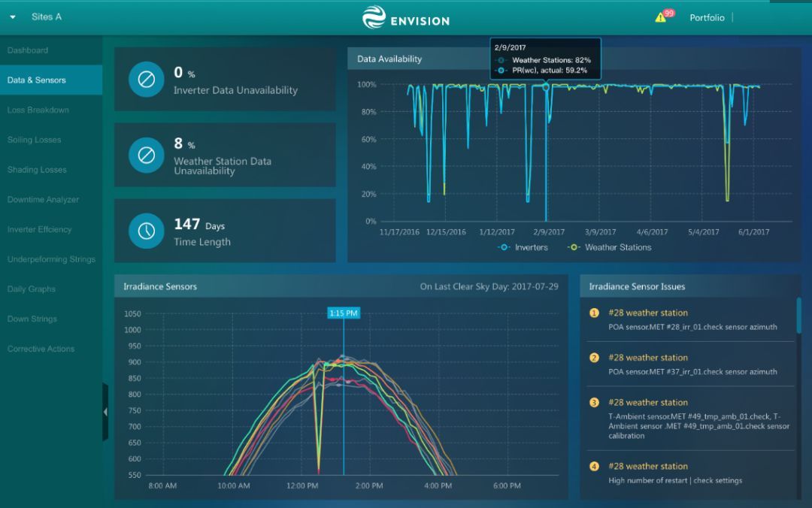The image size is (812, 508).
Task: Click the 1:15 PM time marker
Action: click(344, 313)
